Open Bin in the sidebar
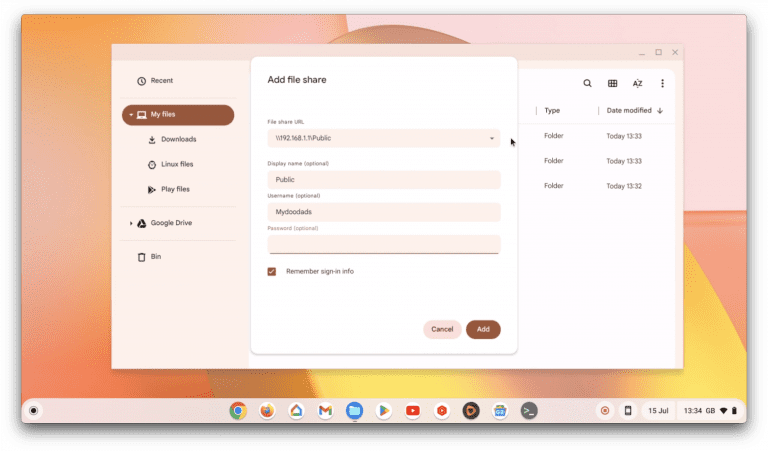 click(178, 257)
